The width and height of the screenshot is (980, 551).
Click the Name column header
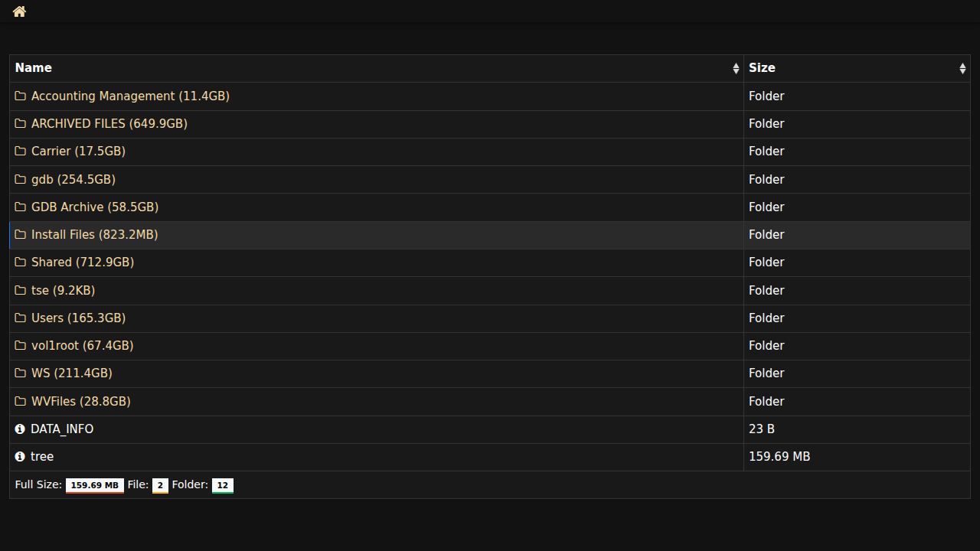34,68
